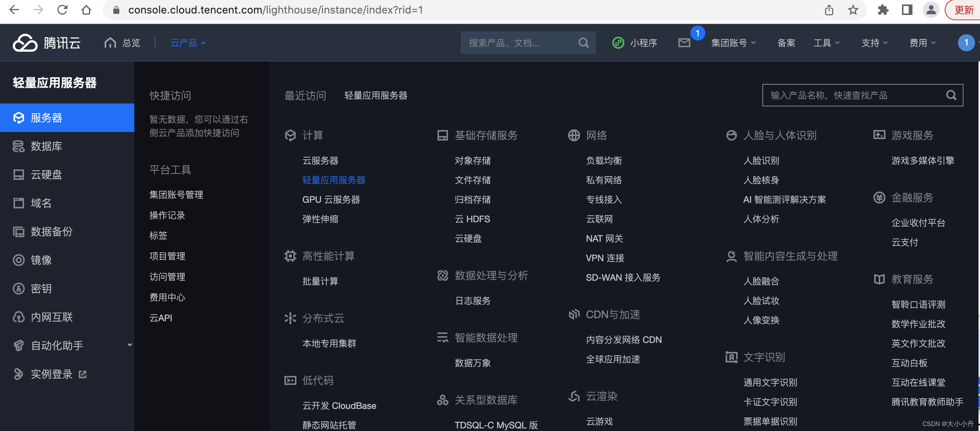
Task: Click the 更新 browser update button
Action: point(963,10)
